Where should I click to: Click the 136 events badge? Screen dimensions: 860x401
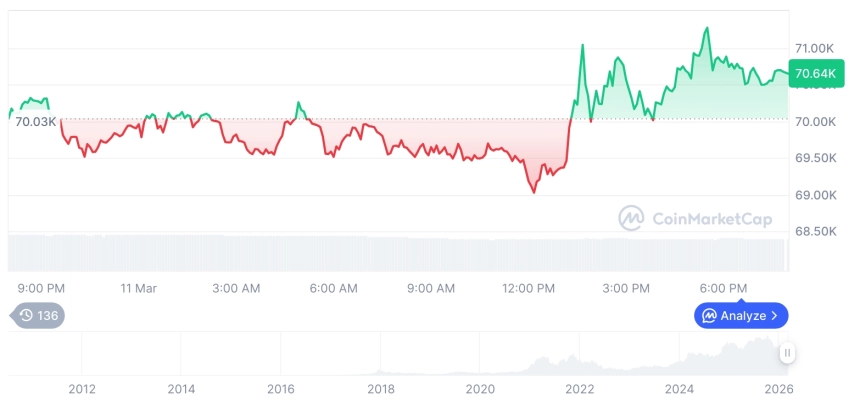point(39,315)
